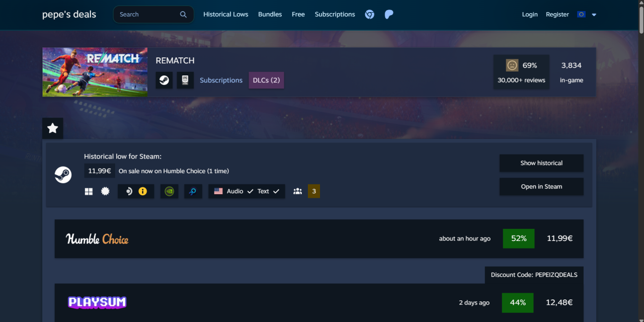
Task: Go to the Free games section
Action: pyautogui.click(x=298, y=15)
